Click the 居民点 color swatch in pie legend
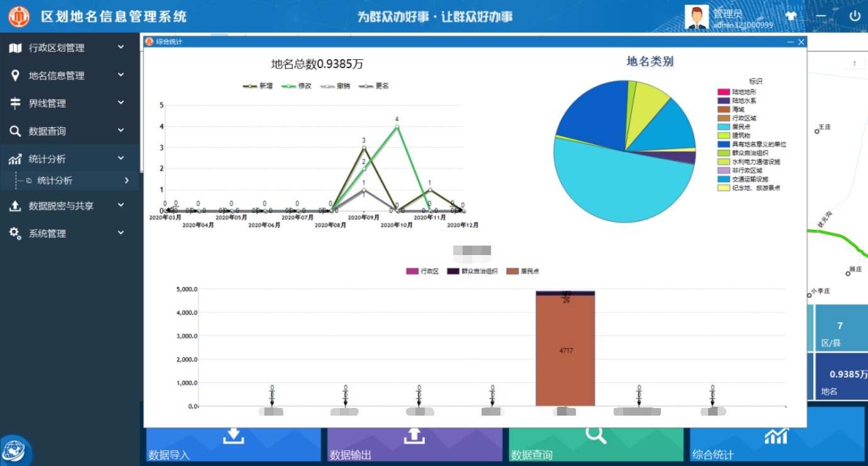 pyautogui.click(x=724, y=127)
